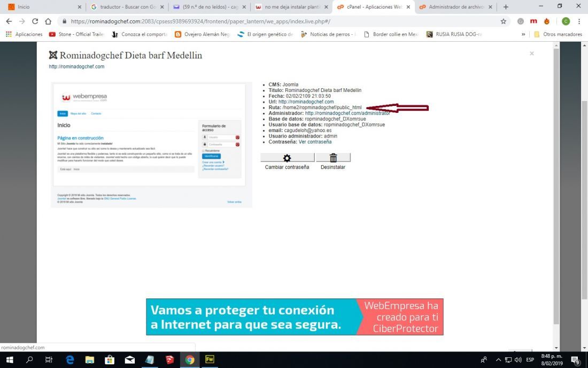Click the Ver contraseña link
Image resolution: width=588 pixels, height=368 pixels.
[x=315, y=142]
